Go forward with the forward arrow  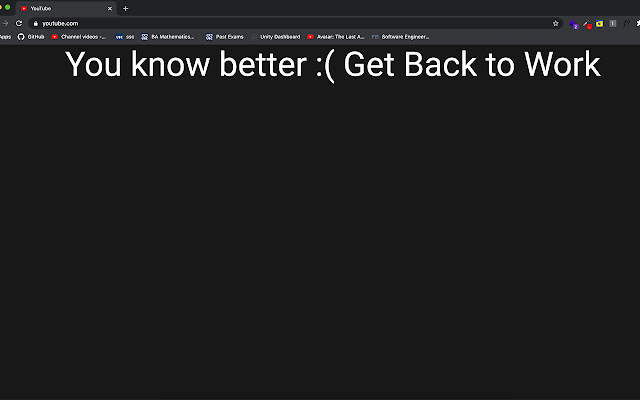5,23
